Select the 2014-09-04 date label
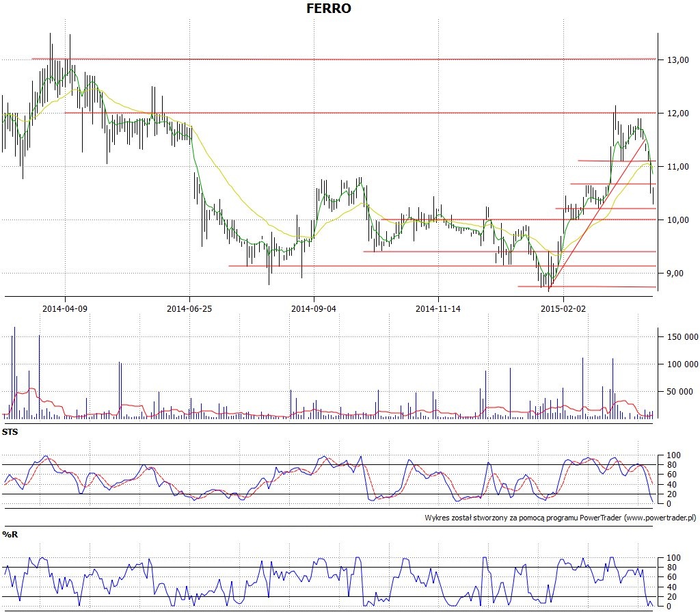 [314, 308]
